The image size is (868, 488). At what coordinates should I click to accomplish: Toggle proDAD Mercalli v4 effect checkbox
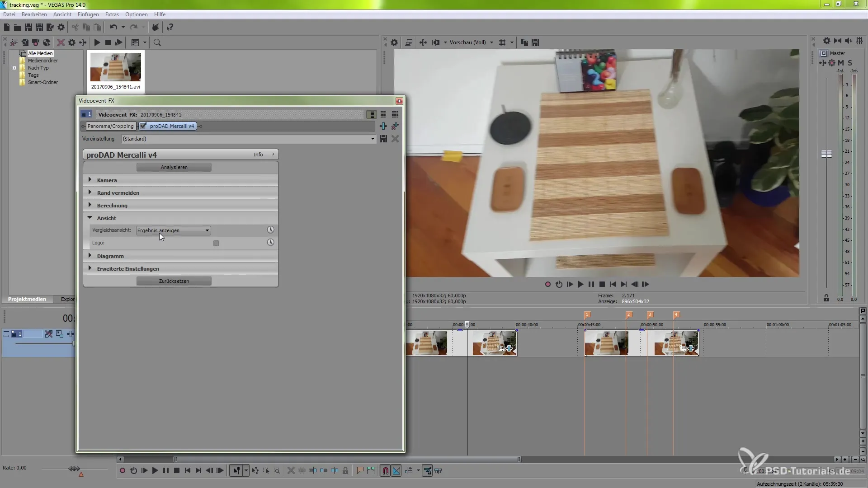tap(143, 126)
